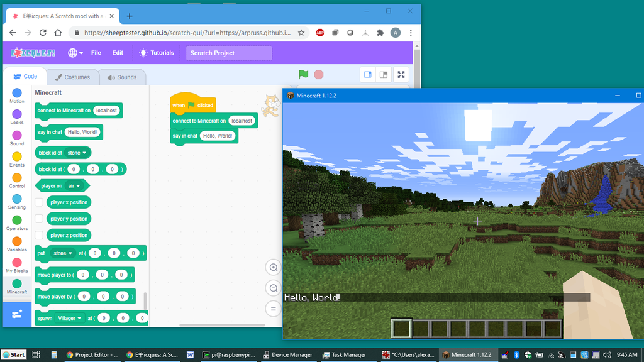The height and width of the screenshot is (362, 644).
Task: Click the red stop sign
Action: tap(319, 74)
